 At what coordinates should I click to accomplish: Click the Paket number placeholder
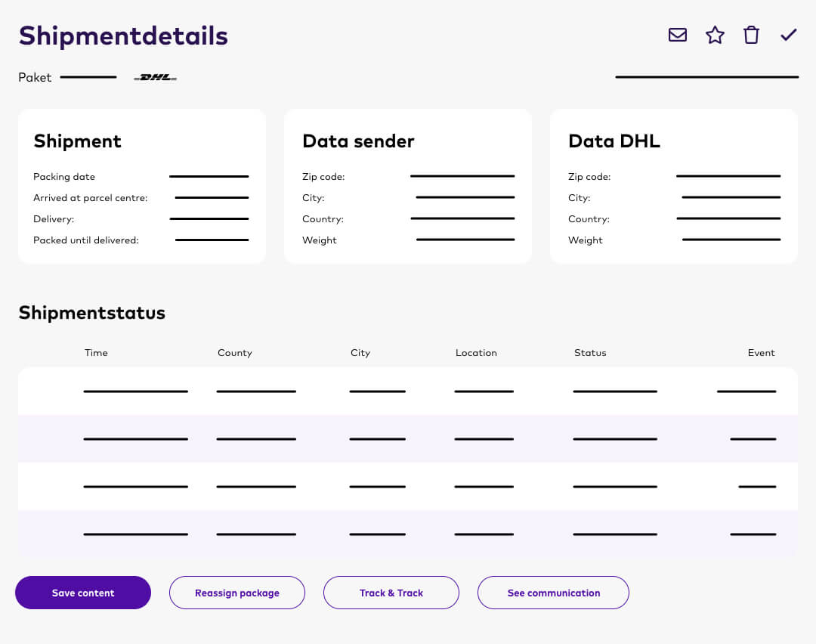coord(88,77)
